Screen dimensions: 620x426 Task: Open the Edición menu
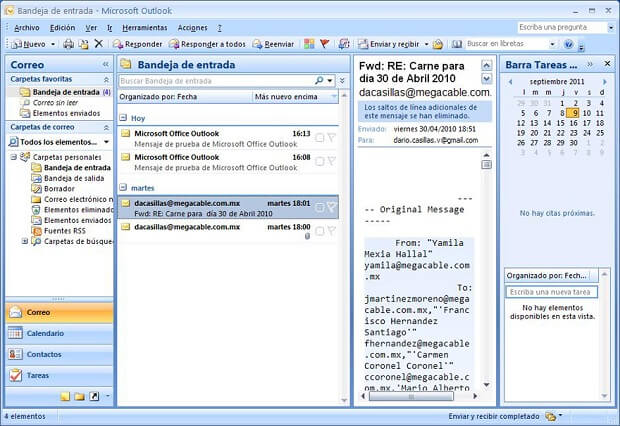[62, 28]
